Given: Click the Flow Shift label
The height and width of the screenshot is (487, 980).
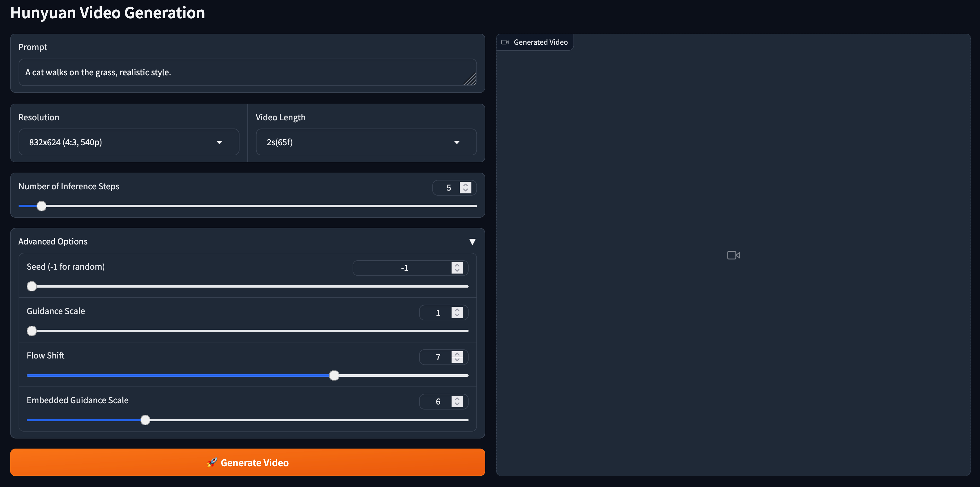Looking at the screenshot, I should [x=46, y=355].
